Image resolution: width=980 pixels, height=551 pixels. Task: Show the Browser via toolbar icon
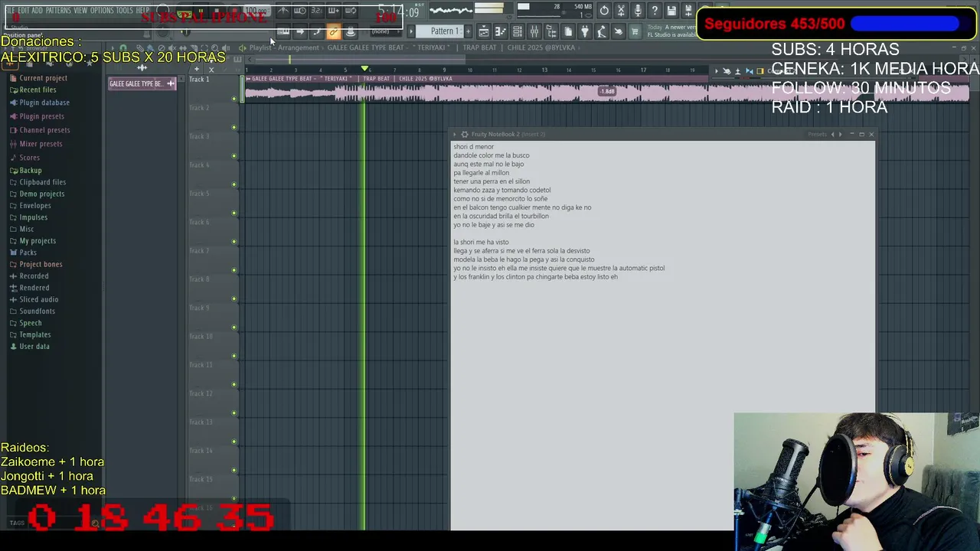(551, 31)
